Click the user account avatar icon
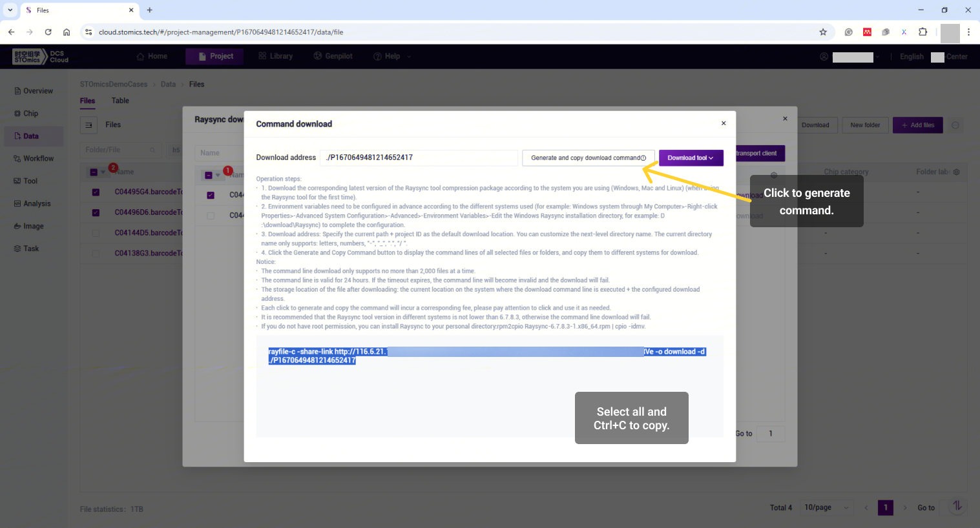Screen dimensions: 980x528 tap(824, 57)
